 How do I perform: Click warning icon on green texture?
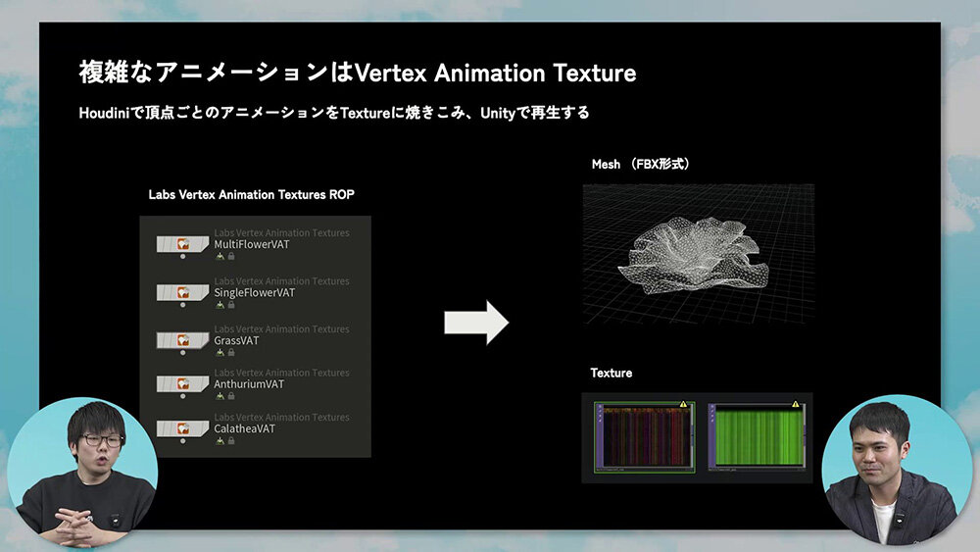[x=793, y=404]
